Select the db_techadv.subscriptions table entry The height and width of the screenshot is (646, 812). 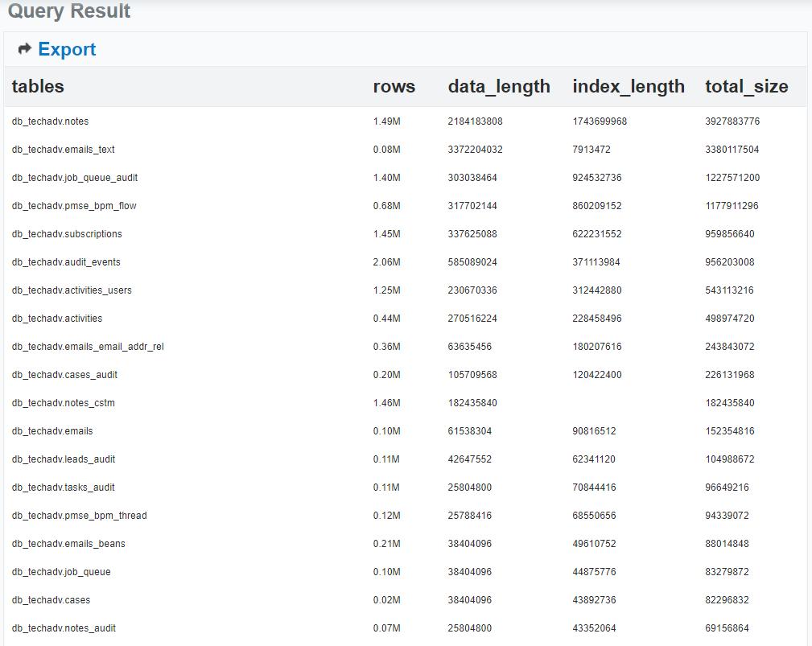[x=65, y=234]
